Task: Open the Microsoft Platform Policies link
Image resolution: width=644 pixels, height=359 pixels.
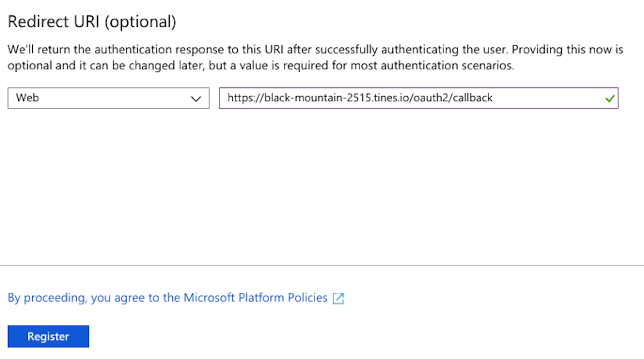Action: tap(255, 298)
